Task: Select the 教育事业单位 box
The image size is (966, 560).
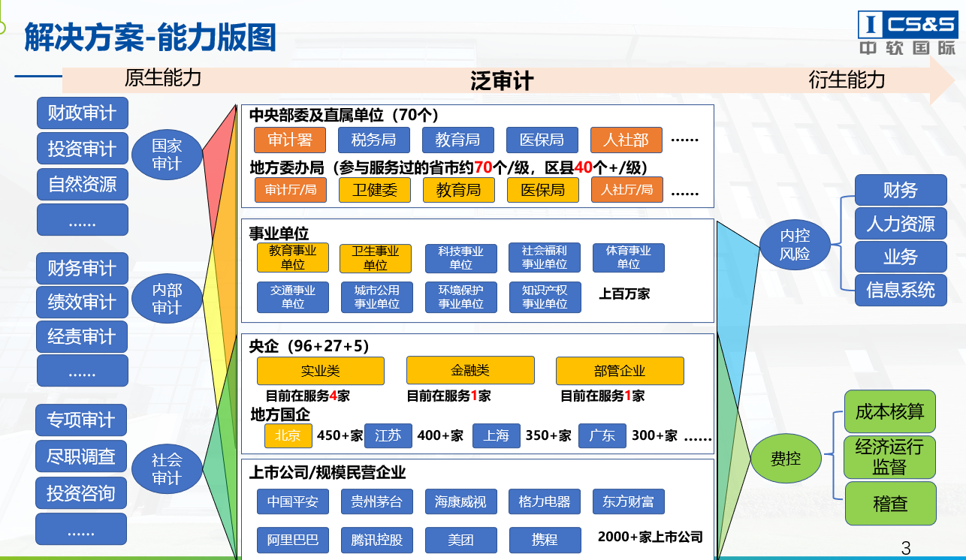Action: point(293,258)
